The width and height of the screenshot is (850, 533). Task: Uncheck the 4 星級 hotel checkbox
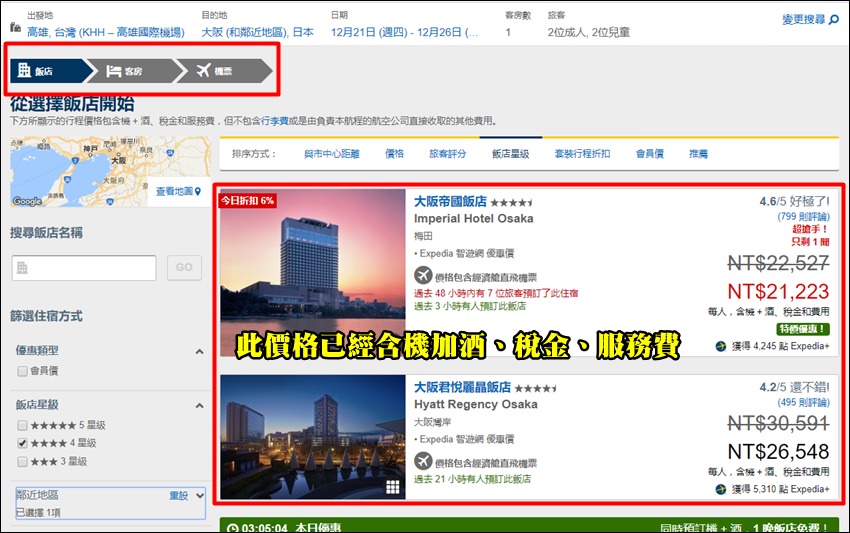click(x=22, y=443)
